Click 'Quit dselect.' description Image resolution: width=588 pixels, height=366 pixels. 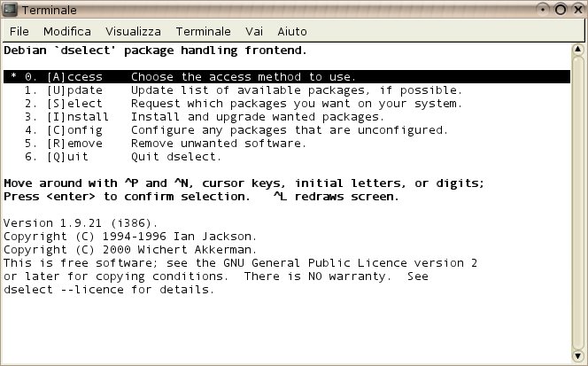[x=176, y=157]
